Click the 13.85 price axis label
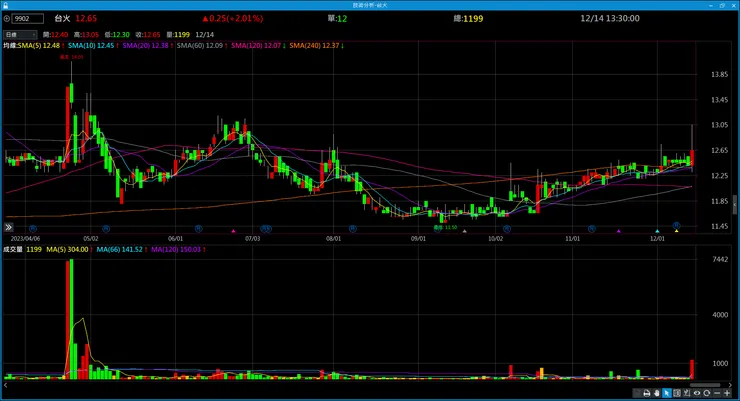 [720, 75]
